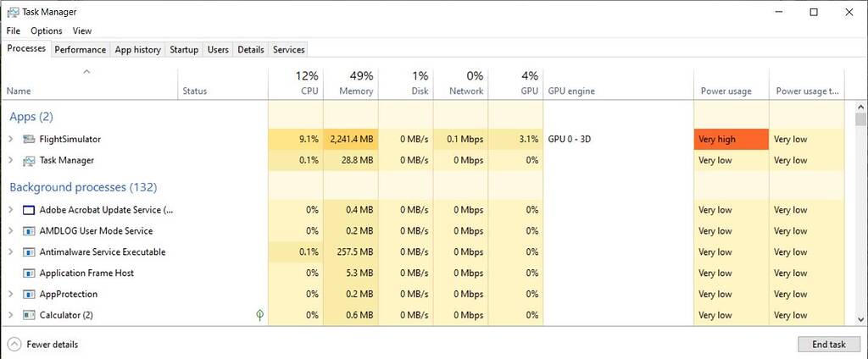868x359 pixels.
Task: Click the Calculator process icon
Action: click(30, 315)
